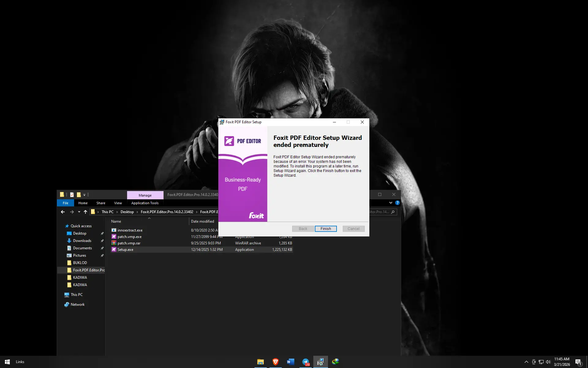588x368 pixels.
Task: Go back with Explorer back arrow
Action: [63, 212]
